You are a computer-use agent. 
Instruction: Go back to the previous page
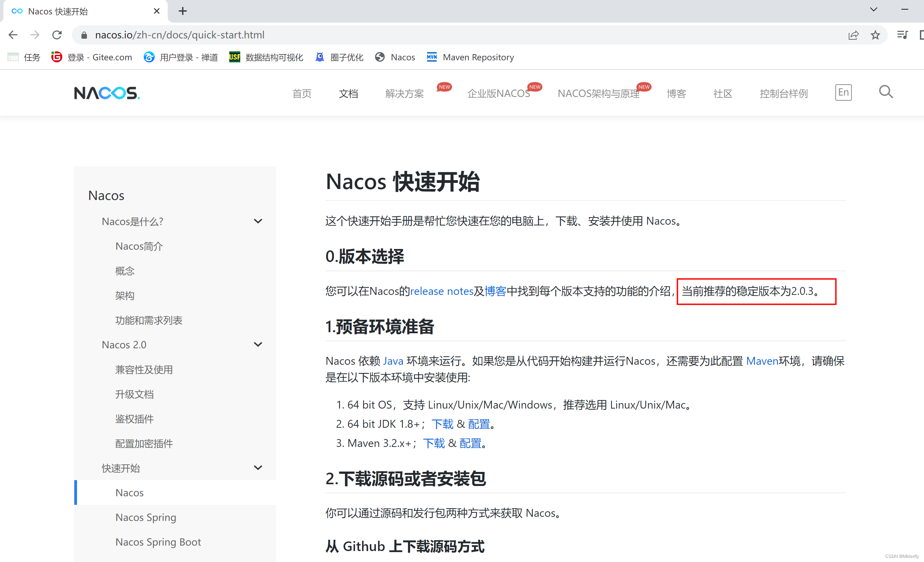point(13,35)
